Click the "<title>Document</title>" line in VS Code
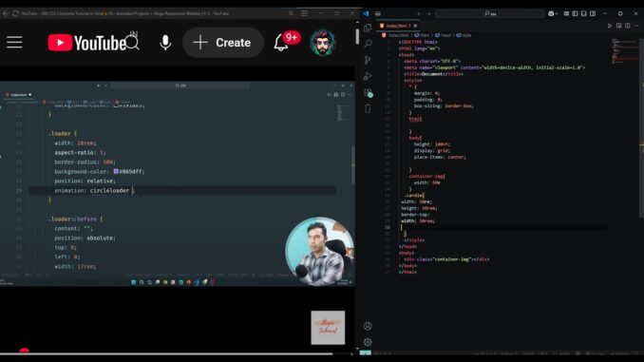Image resolution: width=644 pixels, height=362 pixels. (434, 74)
